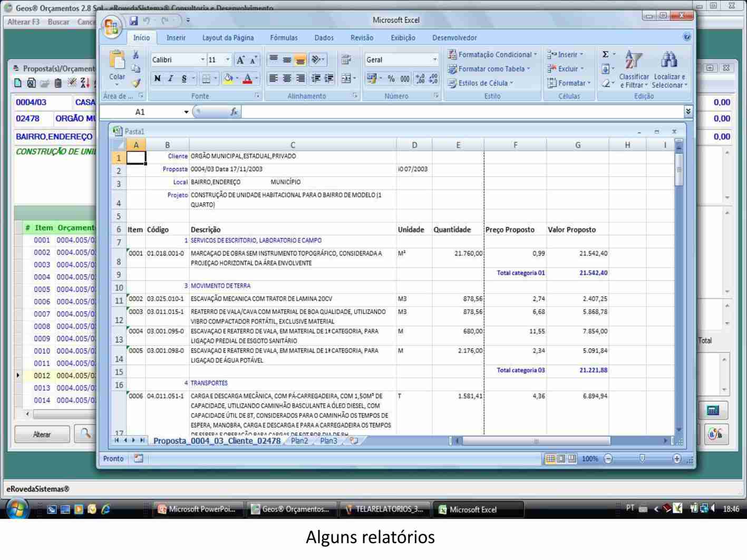This screenshot has height=560, width=747.
Task: Click the fx insert function icon
Action: click(x=234, y=112)
